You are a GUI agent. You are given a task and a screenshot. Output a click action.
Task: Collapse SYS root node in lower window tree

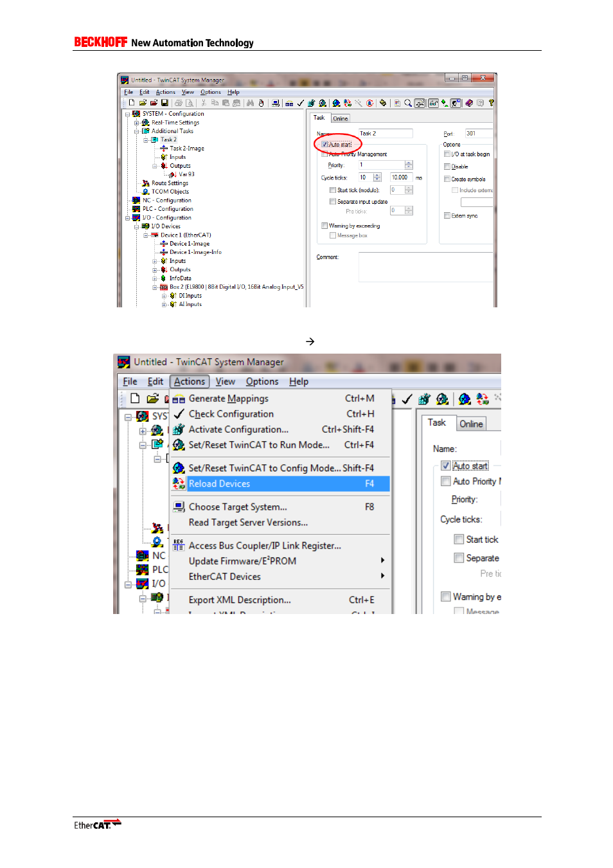pos(128,417)
